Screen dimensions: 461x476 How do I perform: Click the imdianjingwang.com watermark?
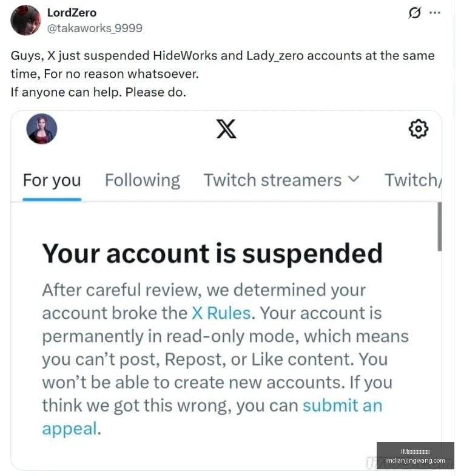pyautogui.click(x=415, y=460)
